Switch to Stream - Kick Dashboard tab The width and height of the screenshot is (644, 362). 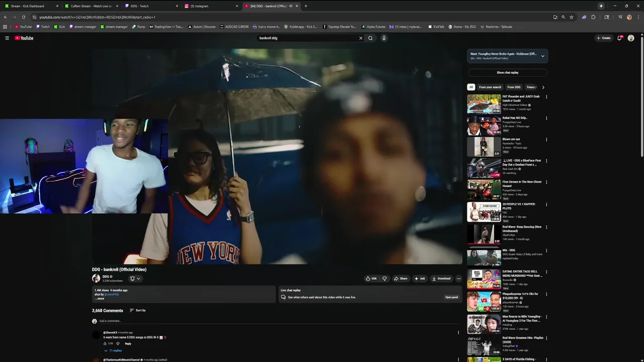coord(31,6)
